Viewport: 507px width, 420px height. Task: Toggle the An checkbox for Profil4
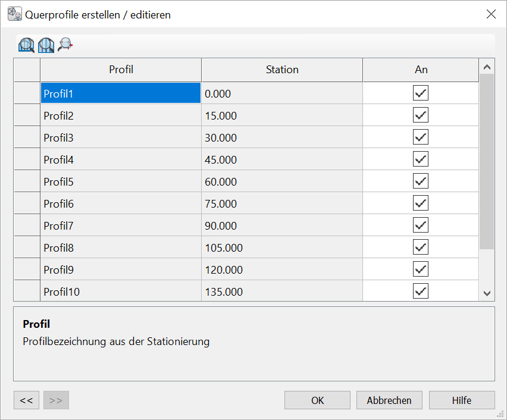pyautogui.click(x=421, y=159)
